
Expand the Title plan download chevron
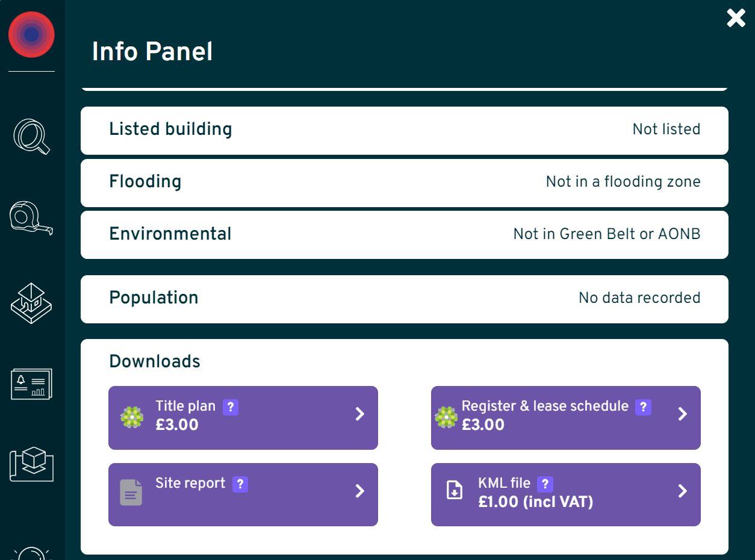[360, 414]
